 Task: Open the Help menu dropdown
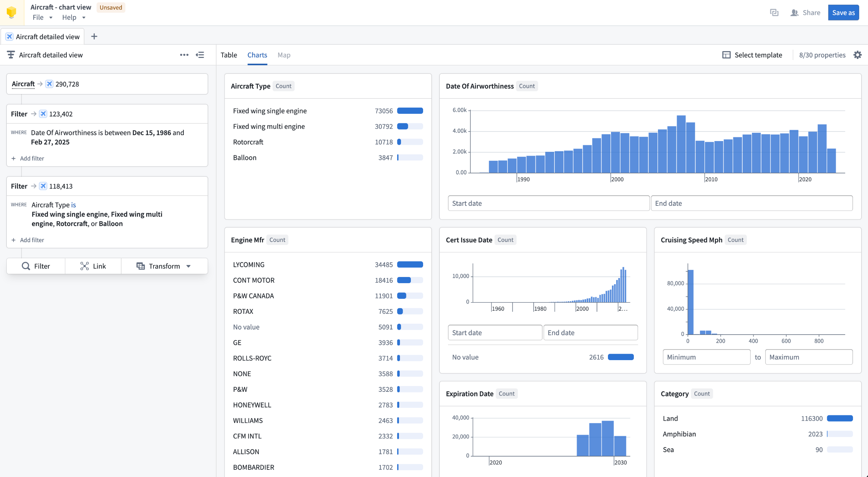[x=73, y=17]
